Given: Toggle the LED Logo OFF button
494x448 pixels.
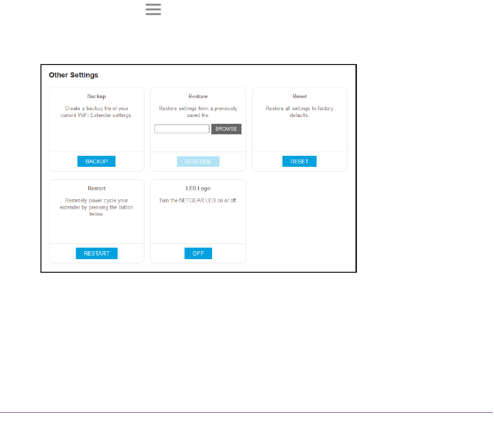Looking at the screenshot, I should (x=198, y=253).
